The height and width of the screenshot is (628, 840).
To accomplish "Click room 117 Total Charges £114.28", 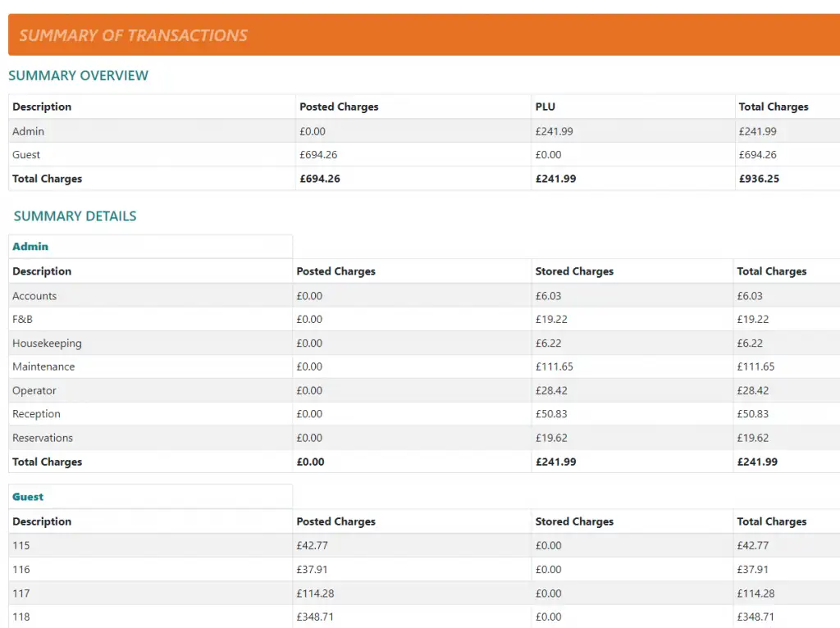I will [756, 594].
